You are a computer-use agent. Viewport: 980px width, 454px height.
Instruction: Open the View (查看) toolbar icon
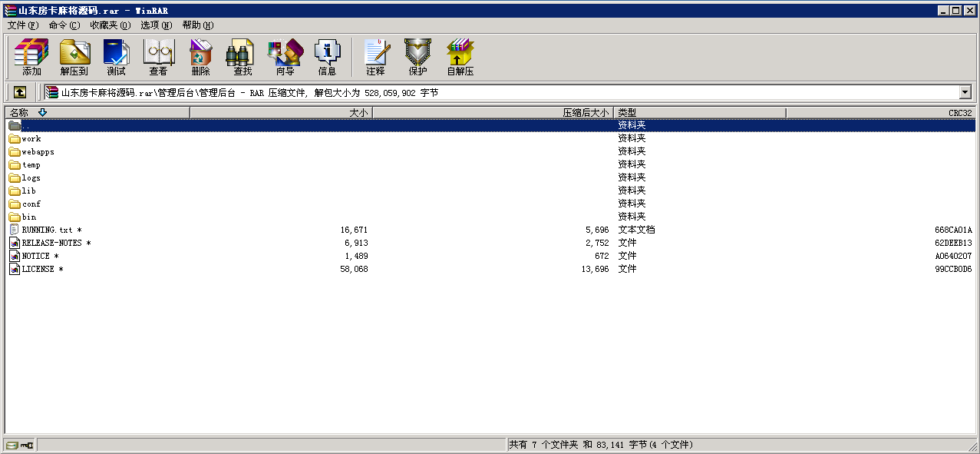point(158,58)
